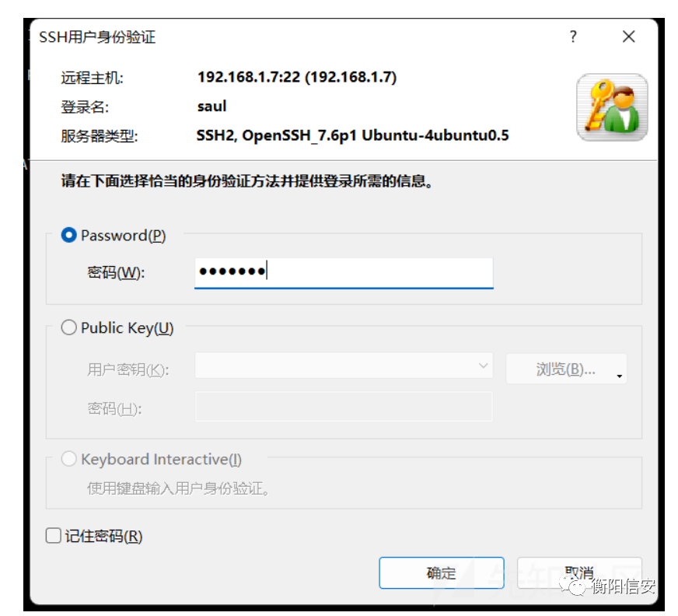This screenshot has width=678, height=616.
Task: Click the 确定 button to confirm
Action: [442, 572]
